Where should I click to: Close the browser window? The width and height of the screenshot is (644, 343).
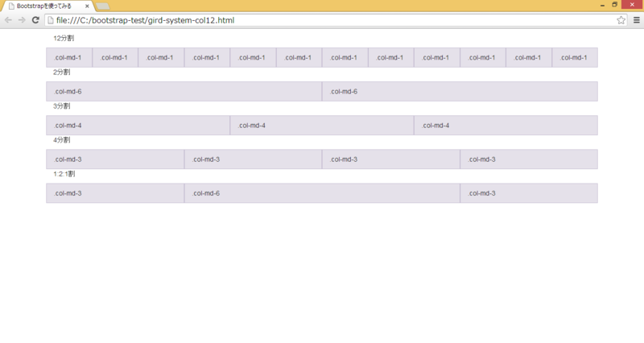[x=632, y=5]
